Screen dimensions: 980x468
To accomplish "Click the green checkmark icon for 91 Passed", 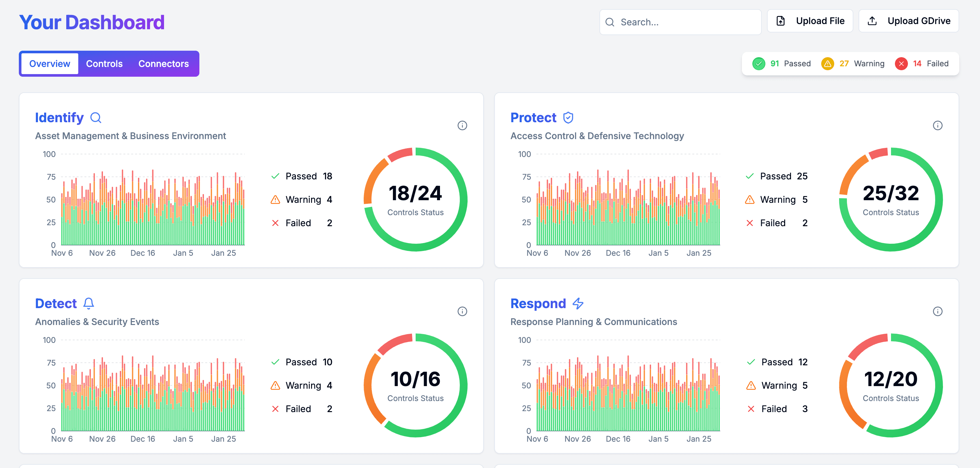I will point(759,64).
